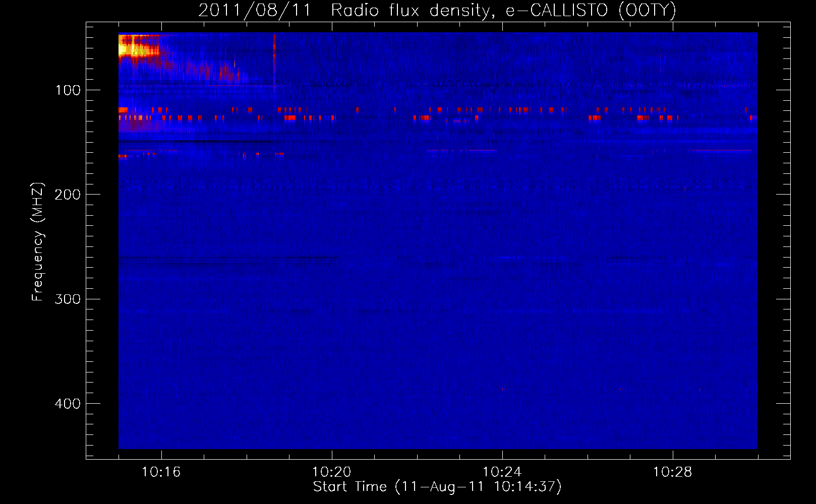Click the 'Start Time (11-Aug-11 10:14:37)' label
The width and height of the screenshot is (816, 504).
(437, 487)
